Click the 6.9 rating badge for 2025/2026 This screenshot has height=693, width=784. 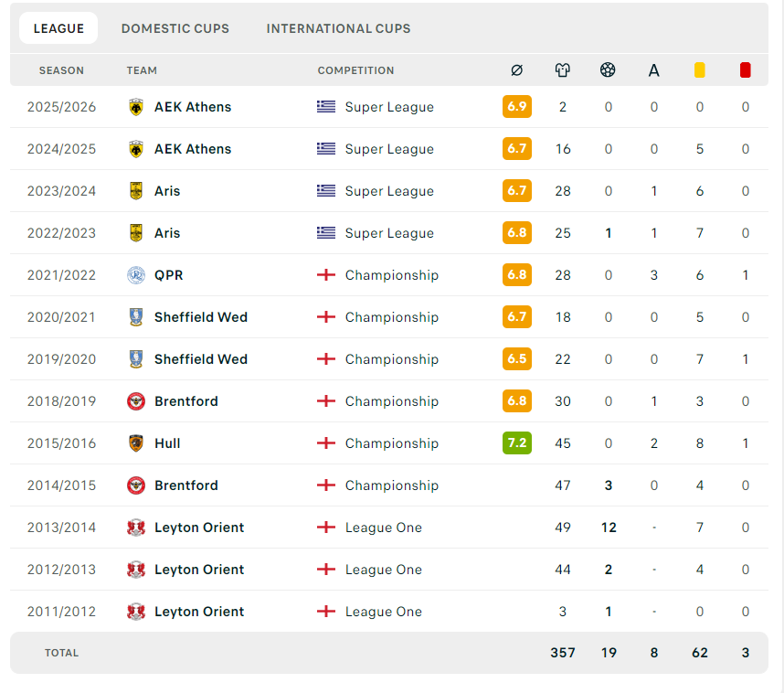pyautogui.click(x=516, y=107)
